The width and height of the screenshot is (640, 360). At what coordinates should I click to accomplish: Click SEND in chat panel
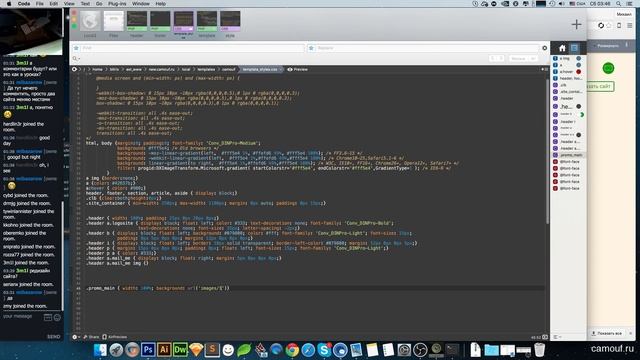pos(53,337)
